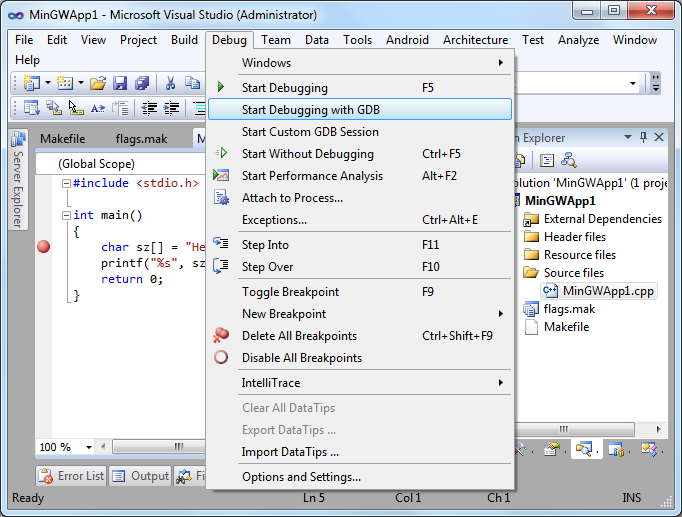Open the Architecture menu
Image resolution: width=682 pixels, height=517 pixels.
tap(475, 40)
